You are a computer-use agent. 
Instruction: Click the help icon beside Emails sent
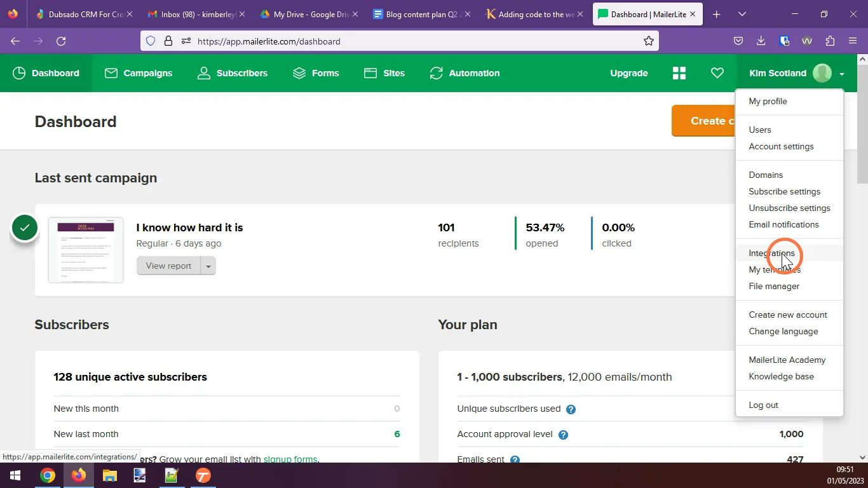tap(515, 460)
